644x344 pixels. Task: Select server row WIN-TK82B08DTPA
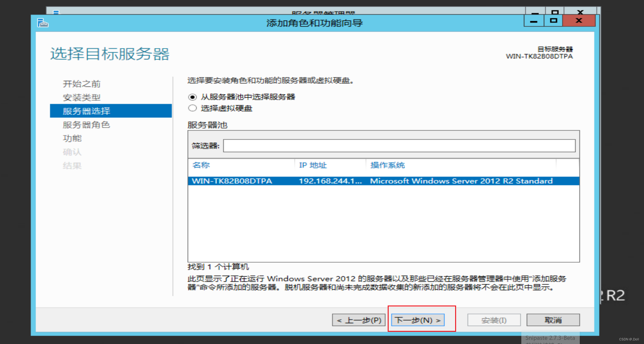[x=384, y=181]
